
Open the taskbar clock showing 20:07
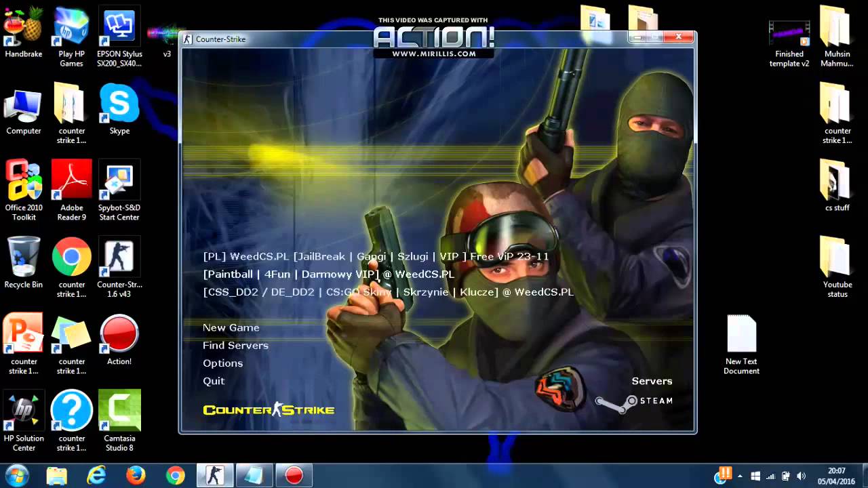[x=836, y=476]
